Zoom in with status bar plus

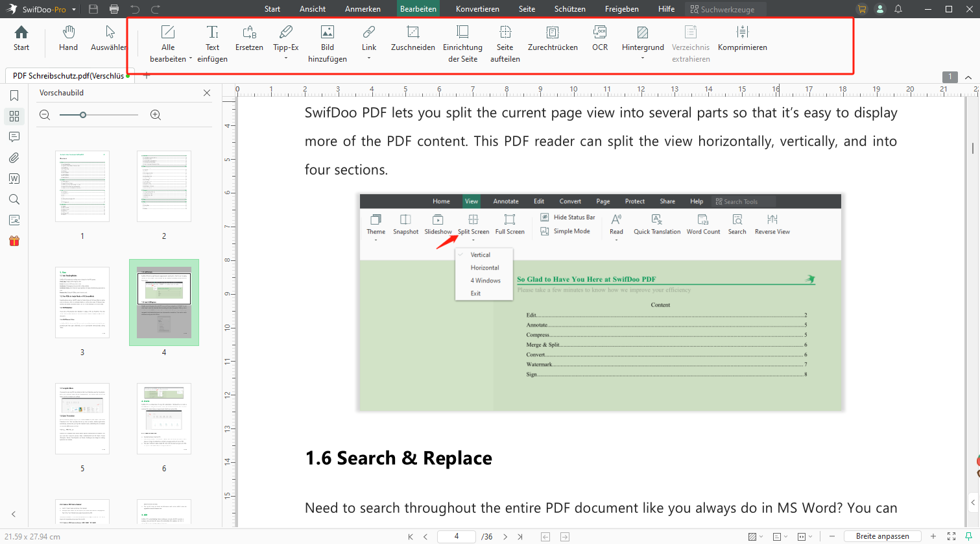(x=933, y=536)
